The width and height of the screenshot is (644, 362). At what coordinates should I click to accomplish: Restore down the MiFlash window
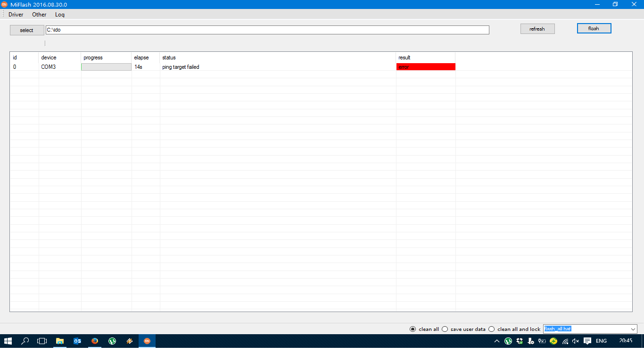pos(615,4)
